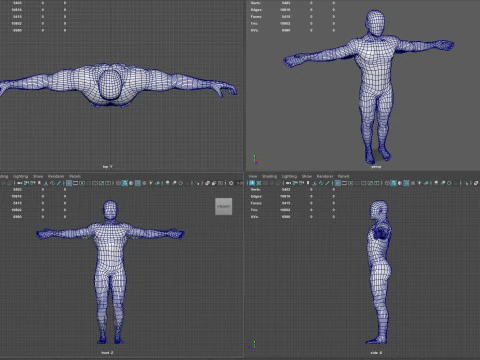Click Wireframe on Shaded in side view toolbar

406,183
